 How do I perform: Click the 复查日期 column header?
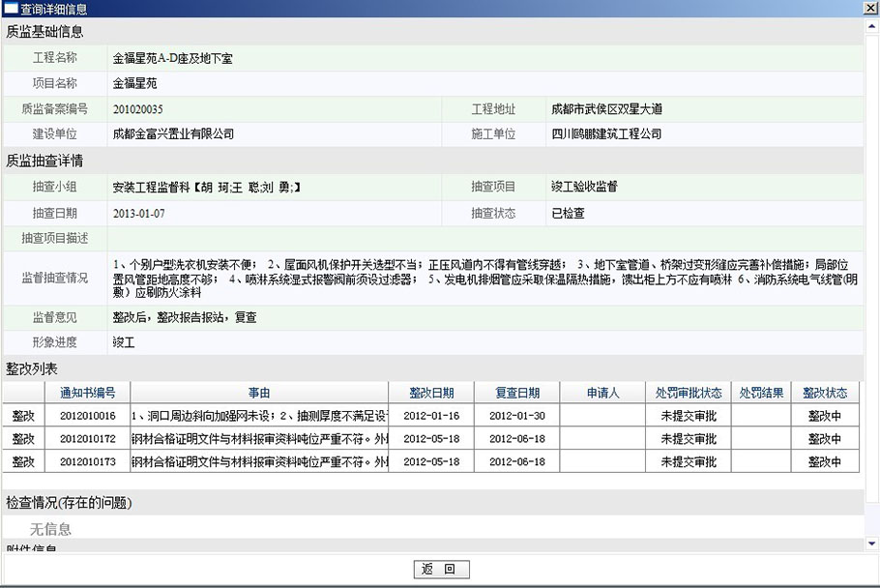click(x=517, y=393)
